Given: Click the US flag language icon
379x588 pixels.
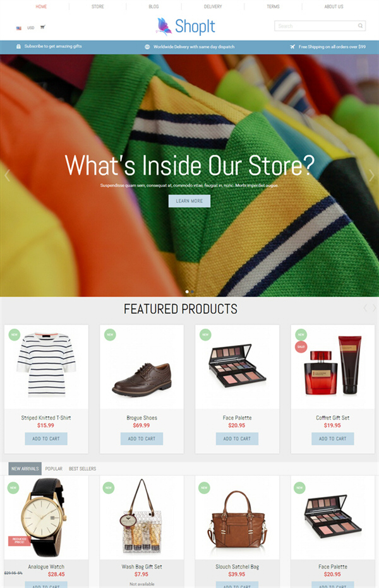Looking at the screenshot, I should (x=19, y=28).
